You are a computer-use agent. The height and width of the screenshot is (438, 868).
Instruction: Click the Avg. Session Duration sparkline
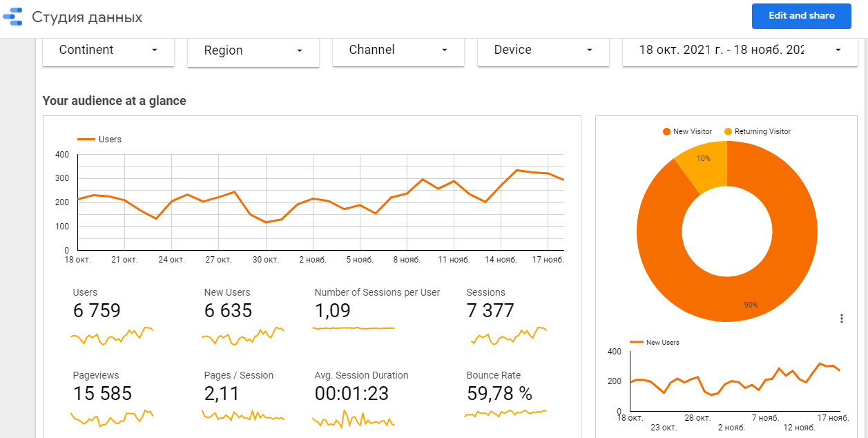[353, 419]
